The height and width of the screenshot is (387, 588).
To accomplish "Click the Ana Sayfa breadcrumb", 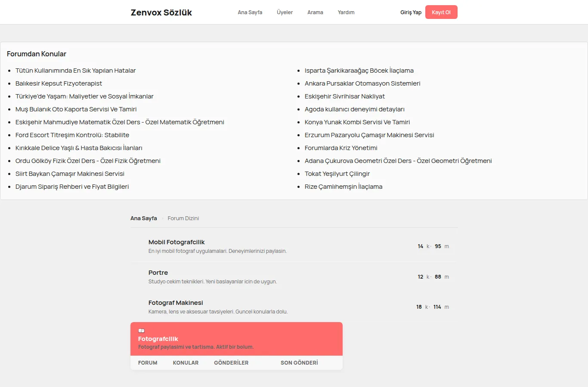I will [144, 218].
